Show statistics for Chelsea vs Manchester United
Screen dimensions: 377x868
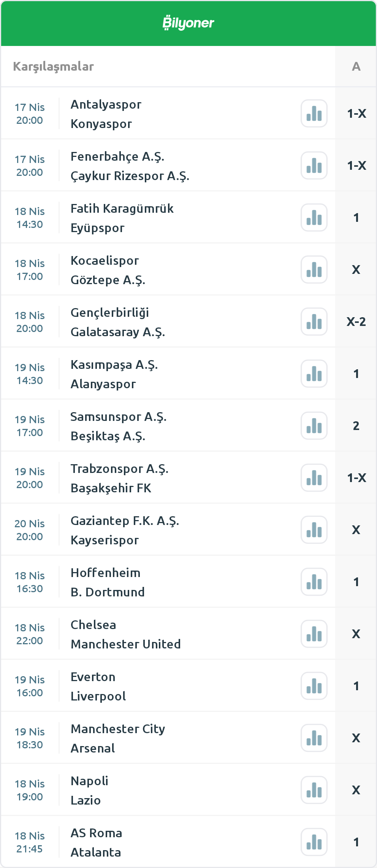pos(314,634)
